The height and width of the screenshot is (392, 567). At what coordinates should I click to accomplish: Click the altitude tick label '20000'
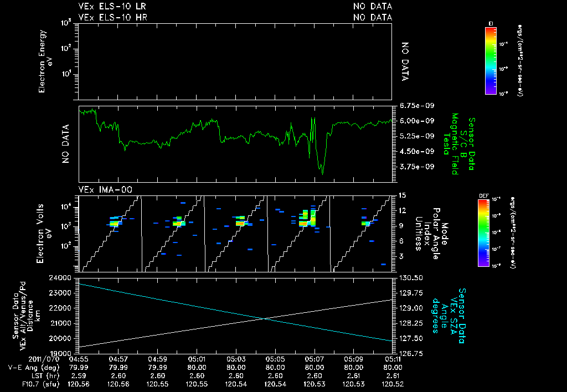point(60,338)
